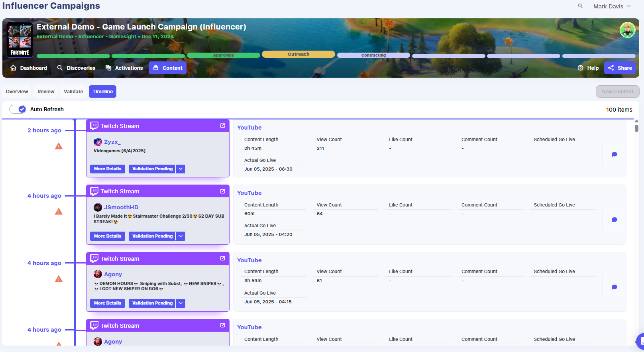
Task: Open comment bubble for Zyzx_ row
Action: pos(615,154)
